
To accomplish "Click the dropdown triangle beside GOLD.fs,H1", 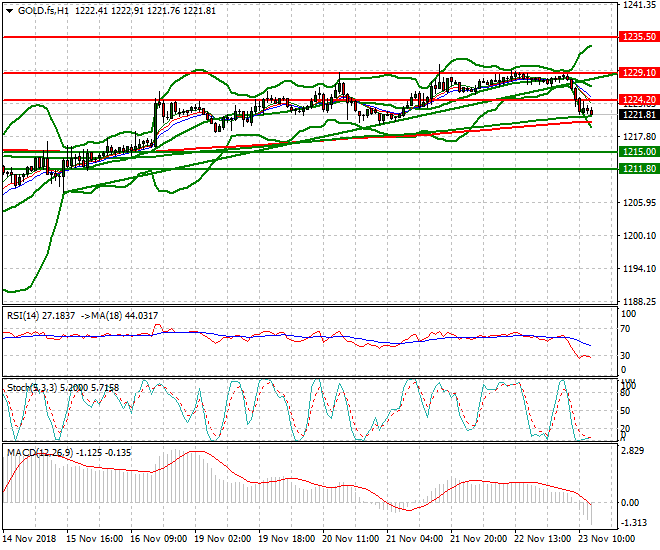I will pos(9,11).
